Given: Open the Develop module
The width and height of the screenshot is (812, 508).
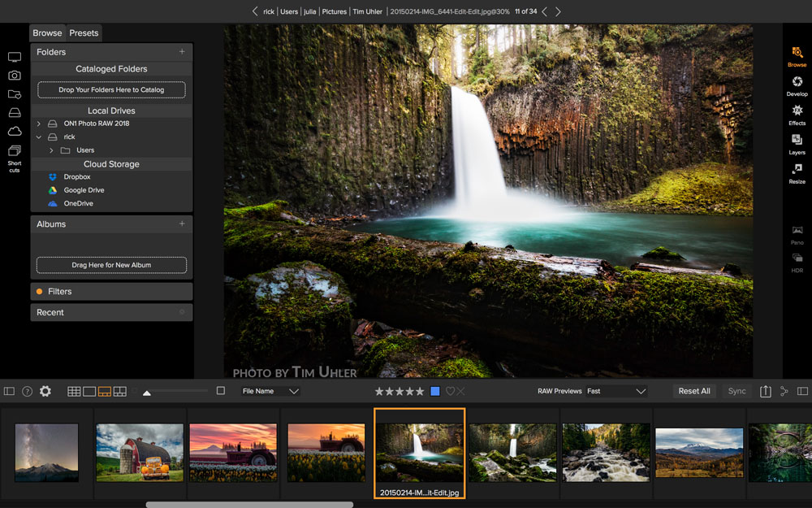Looking at the screenshot, I should pyautogui.click(x=797, y=85).
